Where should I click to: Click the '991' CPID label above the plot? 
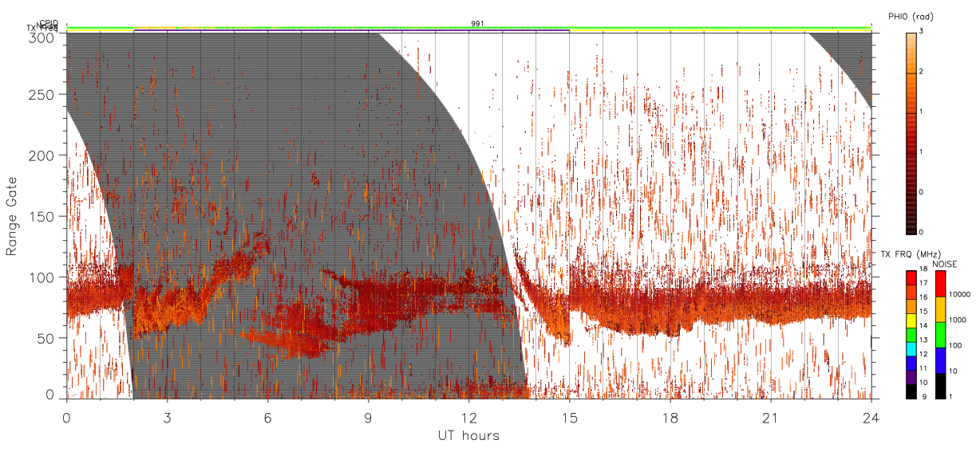[x=477, y=24]
